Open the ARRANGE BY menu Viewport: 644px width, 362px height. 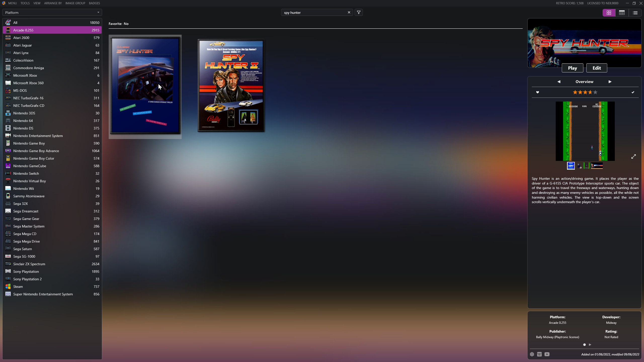click(53, 3)
